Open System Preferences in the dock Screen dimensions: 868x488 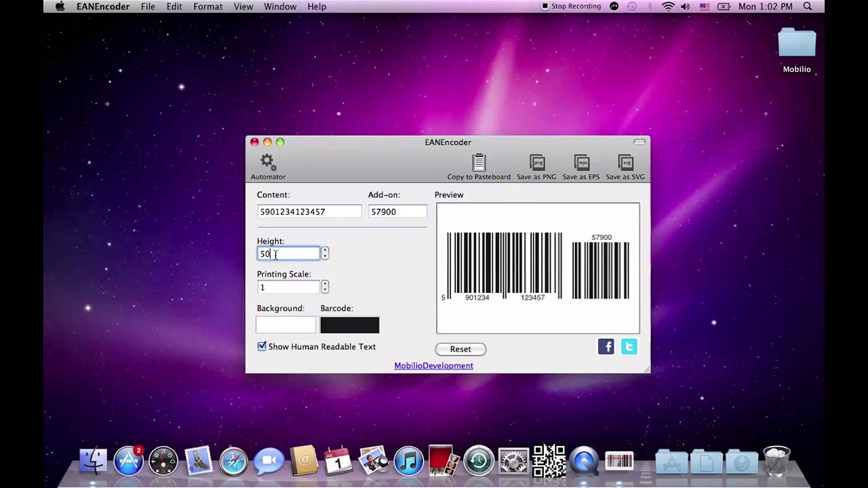pos(513,461)
